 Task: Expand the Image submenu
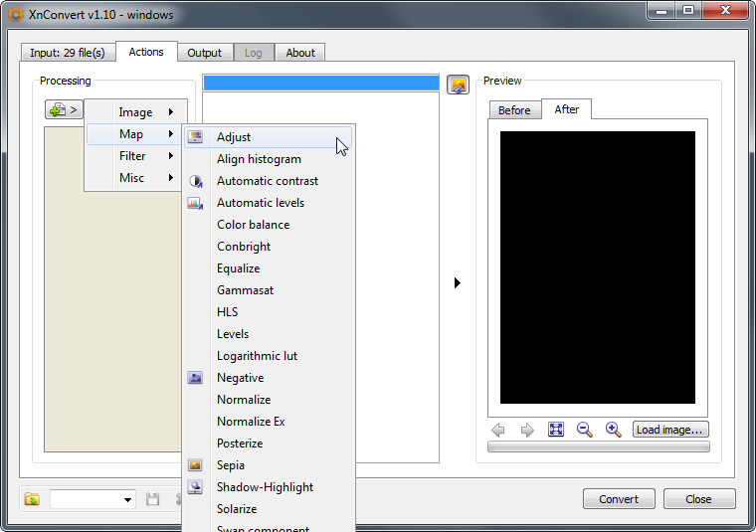coord(135,112)
